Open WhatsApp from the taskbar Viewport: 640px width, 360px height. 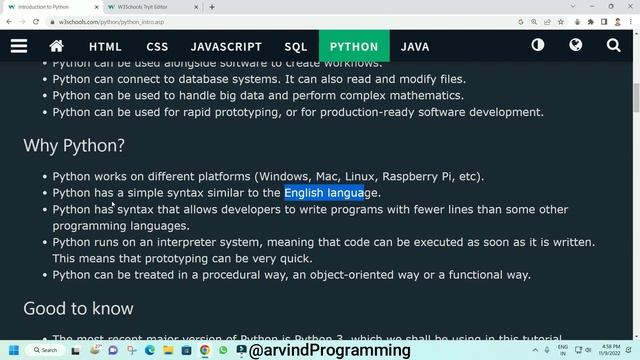[223, 350]
